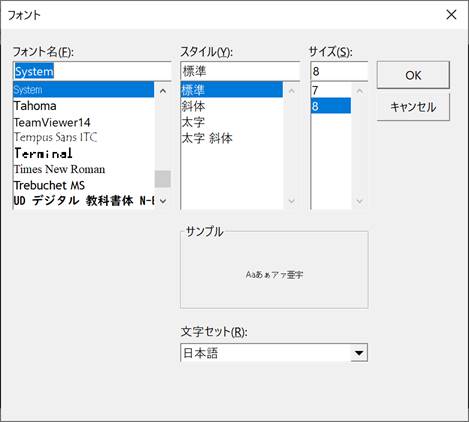Click the style list scroll-down arrow
The height and width of the screenshot is (422, 469).
click(292, 201)
